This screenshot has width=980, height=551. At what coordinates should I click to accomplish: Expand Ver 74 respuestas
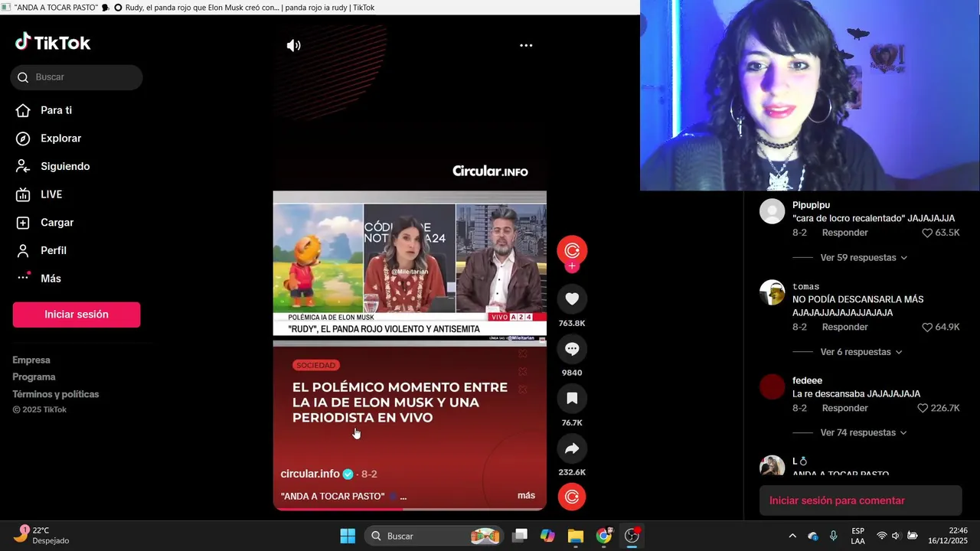pyautogui.click(x=864, y=433)
